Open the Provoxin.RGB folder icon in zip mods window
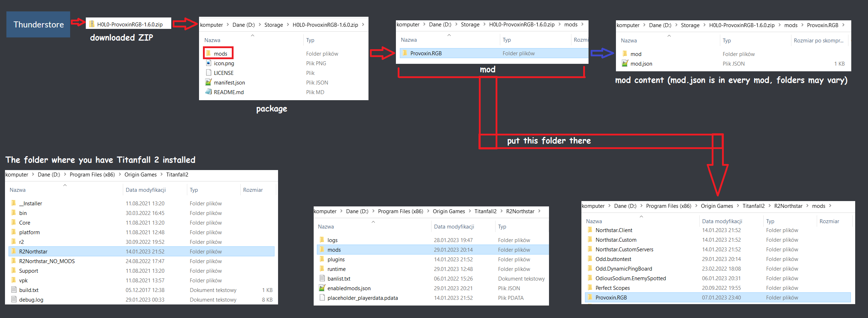868x318 pixels. pyautogui.click(x=405, y=53)
